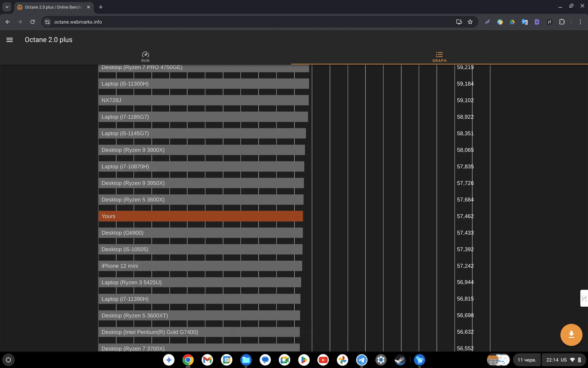Open the holding space thumbnails
The height and width of the screenshot is (368, 588).
click(498, 360)
